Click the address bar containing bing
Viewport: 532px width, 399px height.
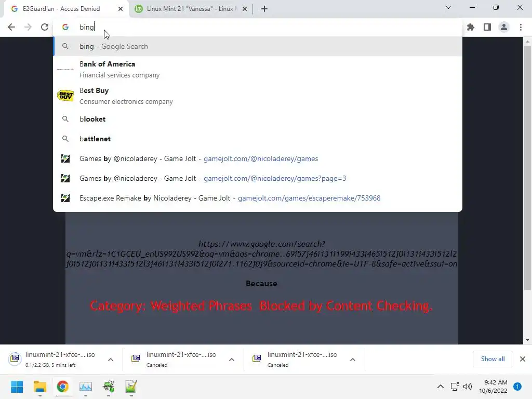pos(258,27)
